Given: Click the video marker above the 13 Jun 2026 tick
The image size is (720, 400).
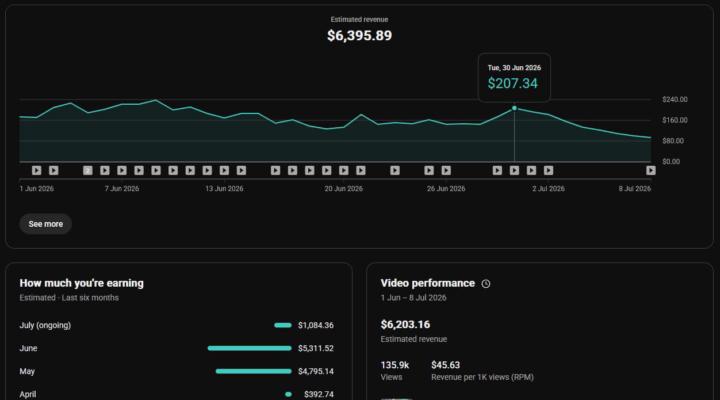Looking at the screenshot, I should click(x=224, y=170).
